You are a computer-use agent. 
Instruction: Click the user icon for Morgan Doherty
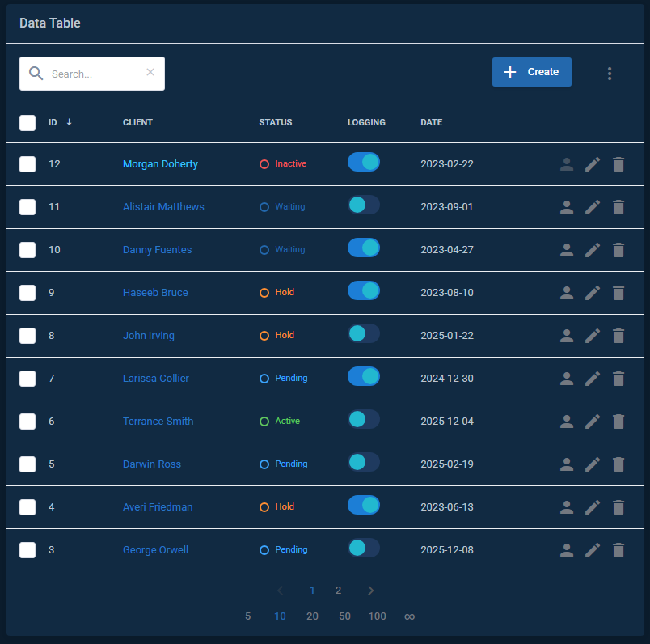567,164
